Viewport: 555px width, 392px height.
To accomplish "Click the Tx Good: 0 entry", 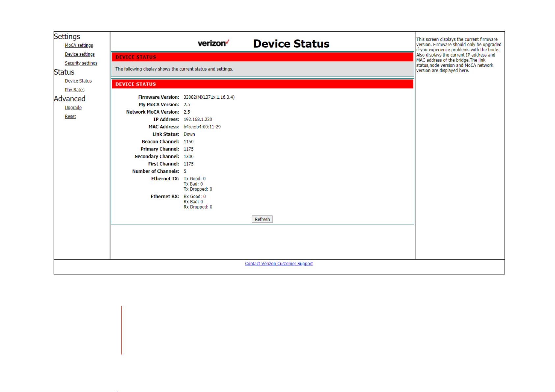I will 195,179.
